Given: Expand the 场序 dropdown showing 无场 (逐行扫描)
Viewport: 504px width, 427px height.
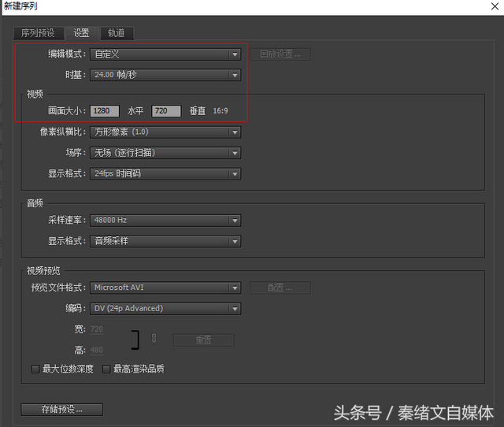Looking at the screenshot, I should coord(165,153).
